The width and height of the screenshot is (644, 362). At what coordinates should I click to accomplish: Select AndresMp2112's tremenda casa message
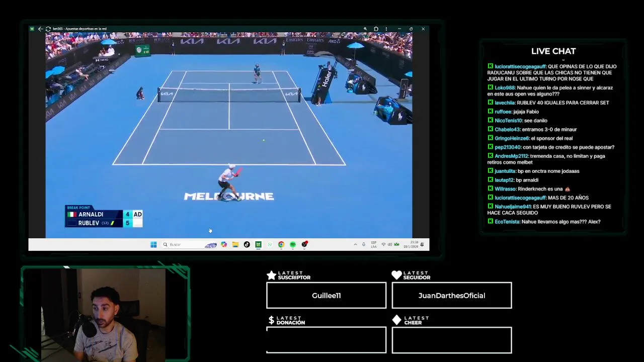click(546, 159)
